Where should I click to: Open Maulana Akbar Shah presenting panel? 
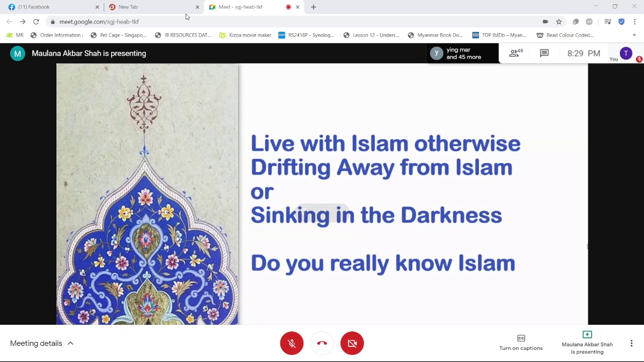coord(587,342)
